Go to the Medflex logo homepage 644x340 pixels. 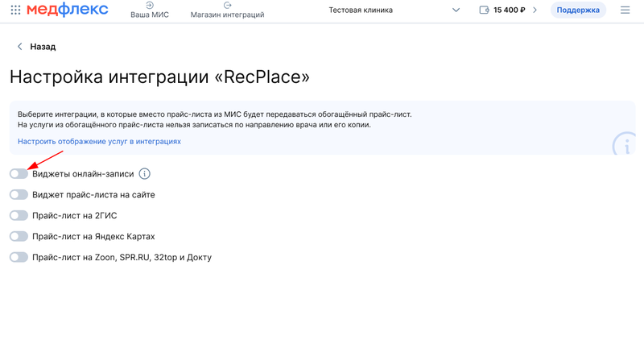[x=68, y=10]
